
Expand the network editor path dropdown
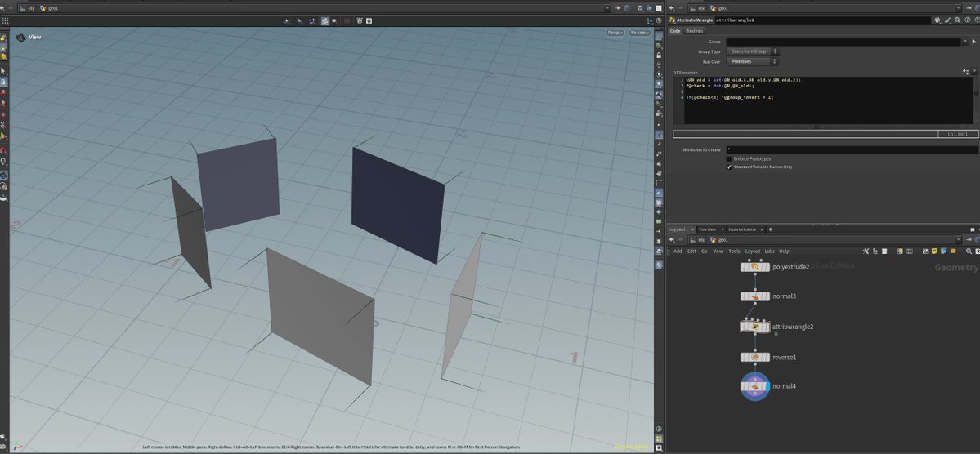[x=959, y=240]
